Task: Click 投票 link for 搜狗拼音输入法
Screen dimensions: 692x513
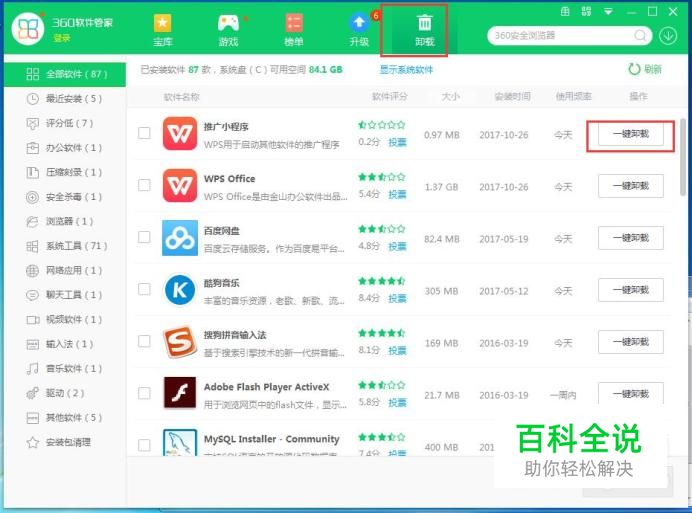Action: click(x=397, y=351)
